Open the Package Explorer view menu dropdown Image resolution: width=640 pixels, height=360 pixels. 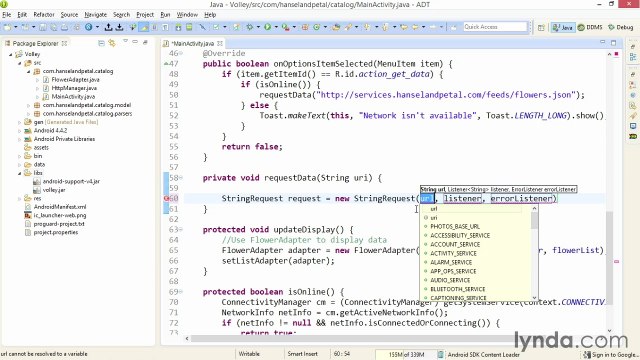pos(125,42)
